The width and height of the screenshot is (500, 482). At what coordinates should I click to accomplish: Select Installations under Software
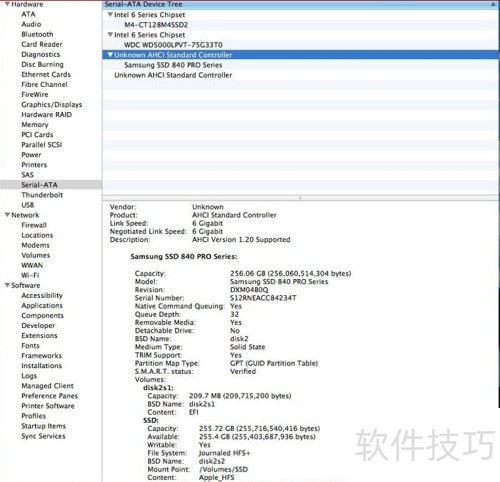pos(42,365)
